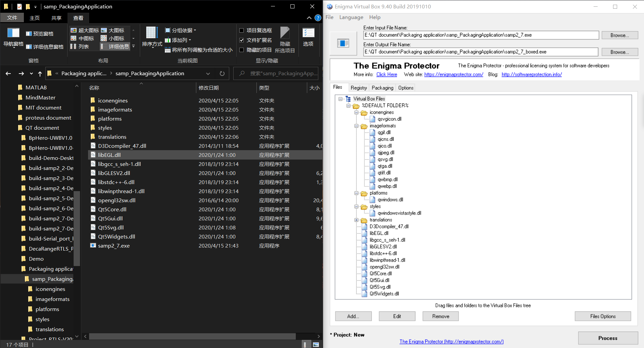Image resolution: width=644 pixels, height=348 pixels.
Task: Click the Output File Name input field
Action: pyautogui.click(x=481, y=52)
